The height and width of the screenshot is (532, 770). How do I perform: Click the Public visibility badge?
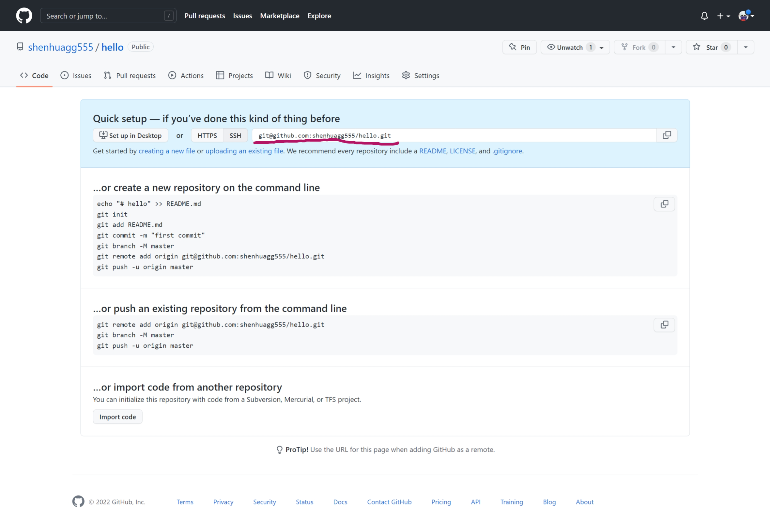[140, 47]
